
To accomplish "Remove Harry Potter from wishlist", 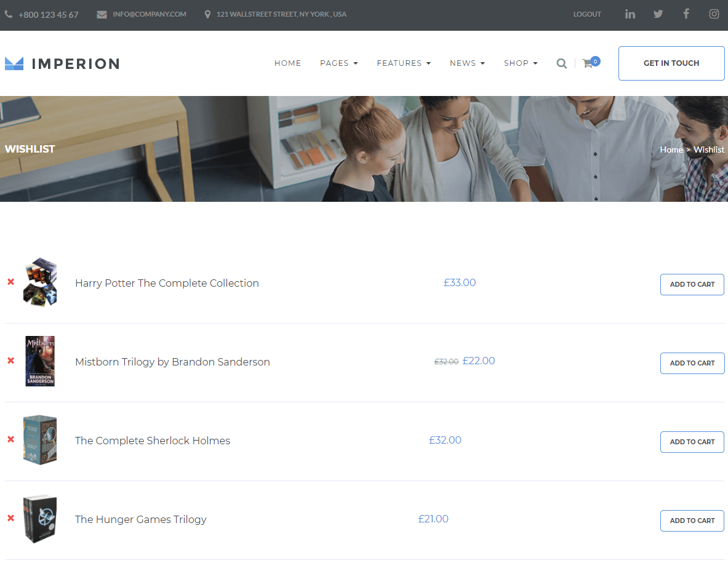I will click(x=10, y=282).
